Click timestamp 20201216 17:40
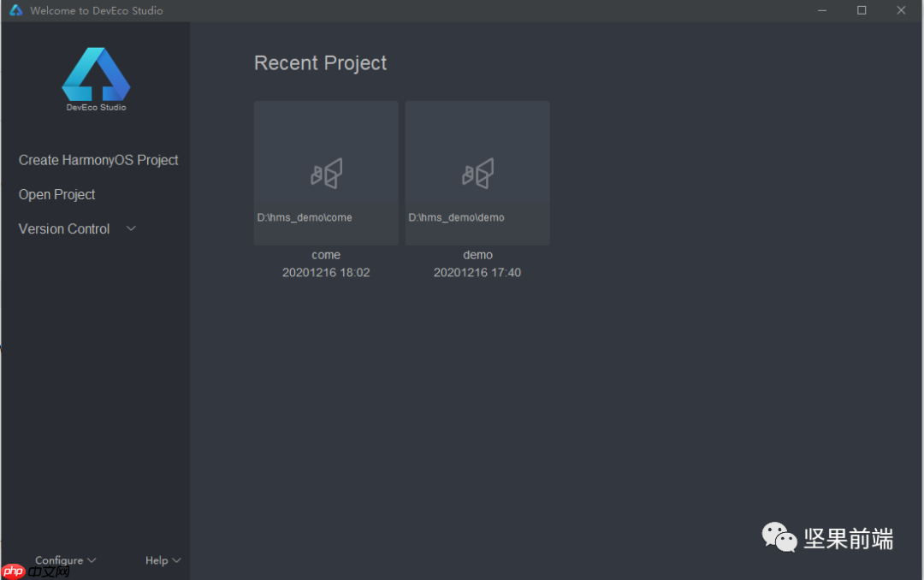The image size is (924, 580). [477, 272]
